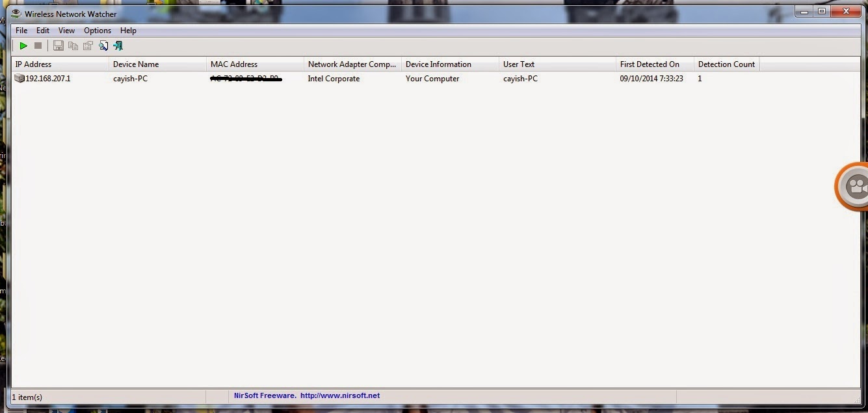Click cayish-PC in Device Name column

131,79
